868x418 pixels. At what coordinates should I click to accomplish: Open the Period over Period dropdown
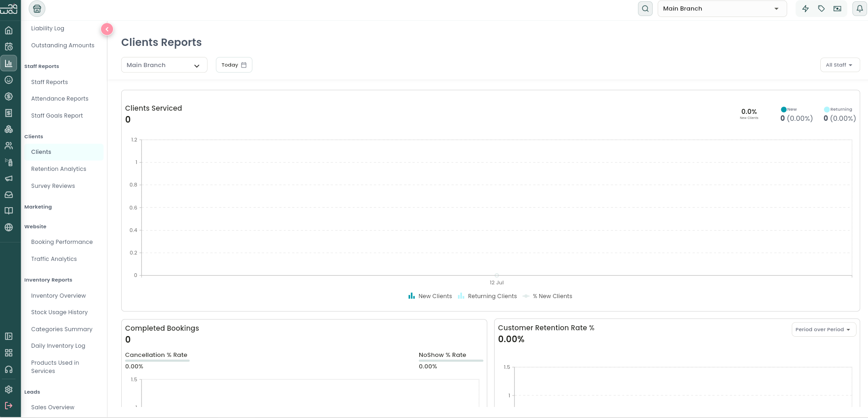(x=824, y=329)
